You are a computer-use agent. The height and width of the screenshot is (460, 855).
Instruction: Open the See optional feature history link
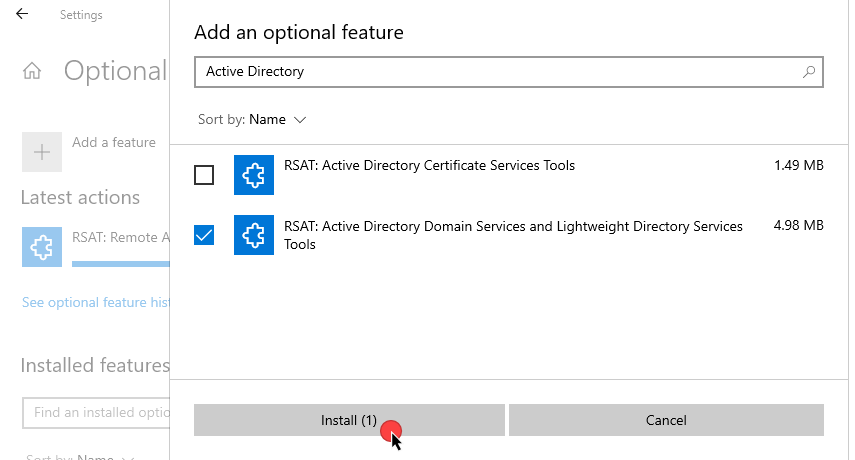tap(96, 302)
